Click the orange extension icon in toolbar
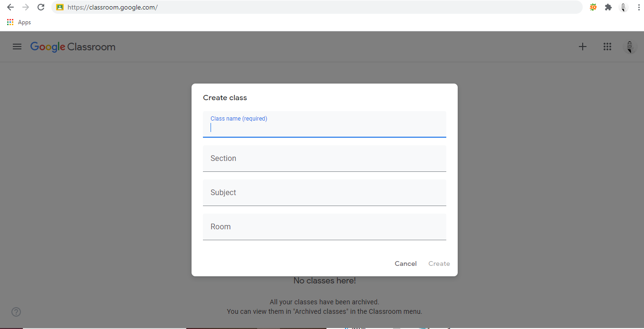This screenshot has width=644, height=329. pos(593,7)
